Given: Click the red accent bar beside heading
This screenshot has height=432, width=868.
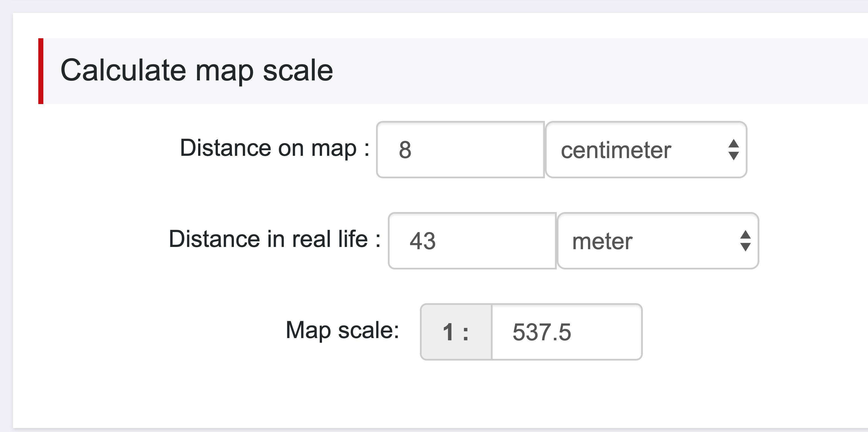Looking at the screenshot, I should click(41, 71).
